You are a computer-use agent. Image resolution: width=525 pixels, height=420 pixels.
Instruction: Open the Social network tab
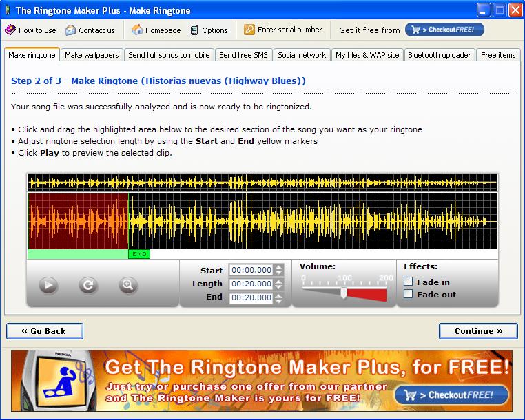[x=302, y=55]
